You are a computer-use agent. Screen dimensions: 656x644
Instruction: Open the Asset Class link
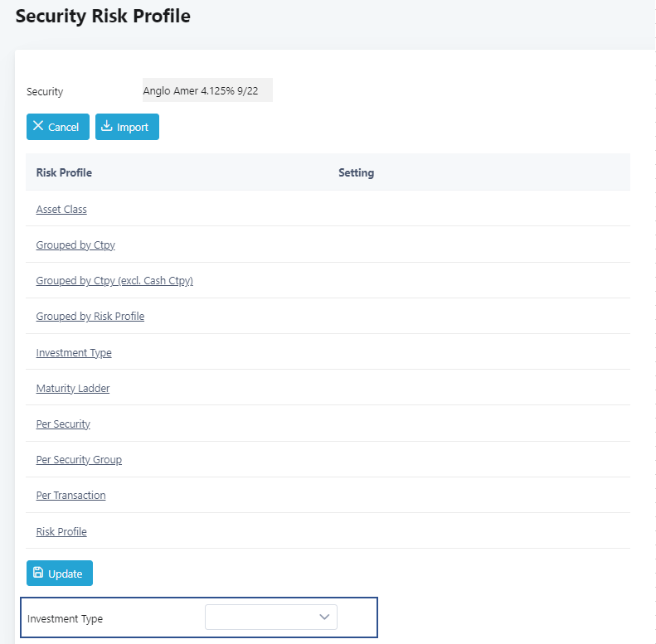pyautogui.click(x=61, y=210)
